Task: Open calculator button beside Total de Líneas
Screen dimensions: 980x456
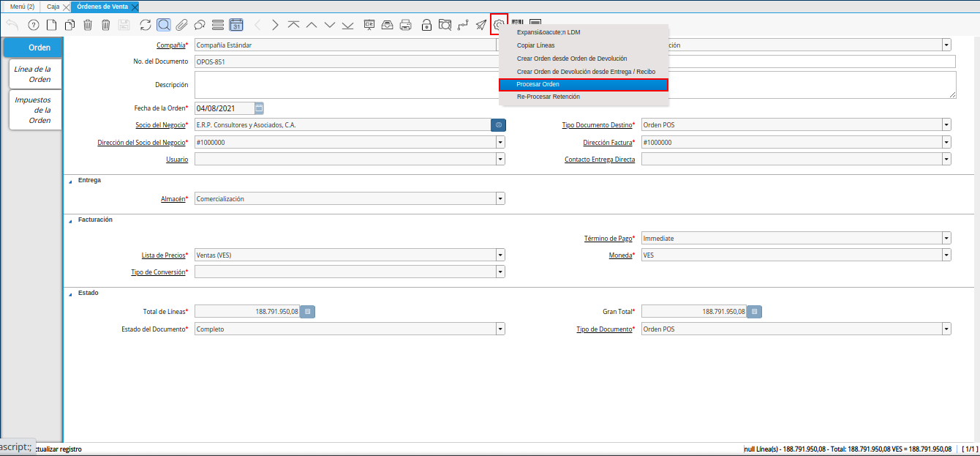Action: point(308,312)
